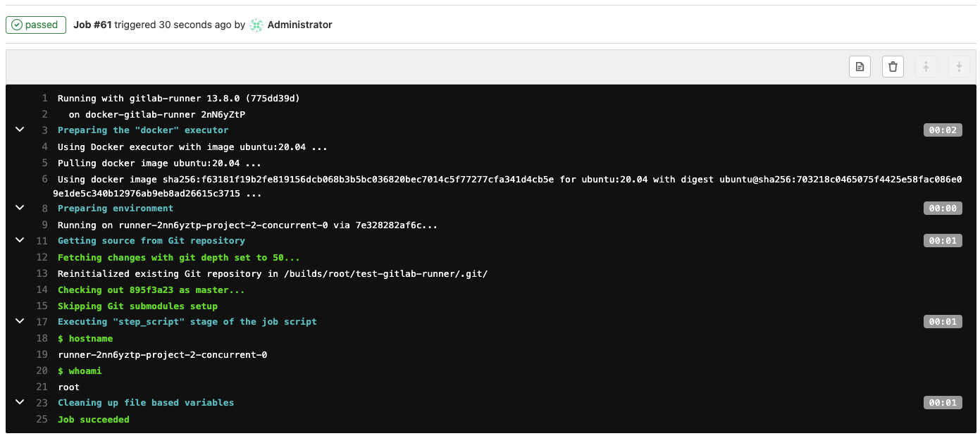Collapse the Executing "step_script" stage section
980x436 pixels.
(20, 321)
